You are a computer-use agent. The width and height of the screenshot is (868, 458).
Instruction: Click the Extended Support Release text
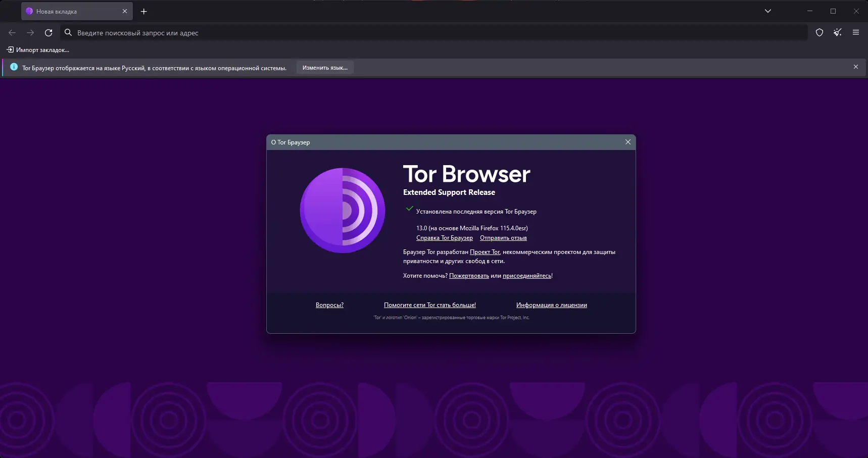point(449,192)
